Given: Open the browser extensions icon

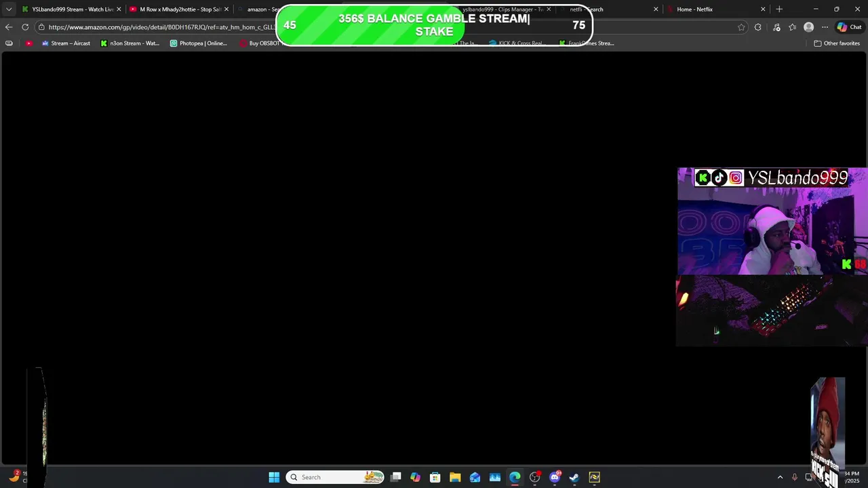Looking at the screenshot, I should [x=758, y=27].
